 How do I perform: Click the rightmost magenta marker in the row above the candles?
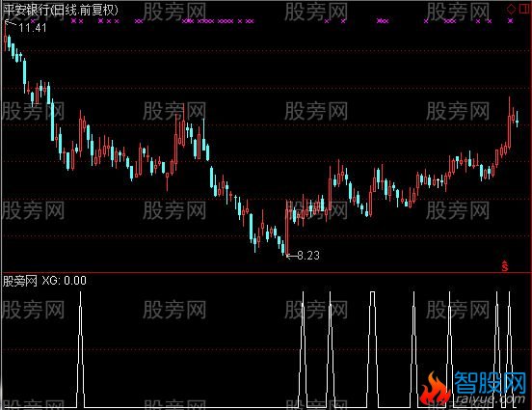[x=511, y=21]
